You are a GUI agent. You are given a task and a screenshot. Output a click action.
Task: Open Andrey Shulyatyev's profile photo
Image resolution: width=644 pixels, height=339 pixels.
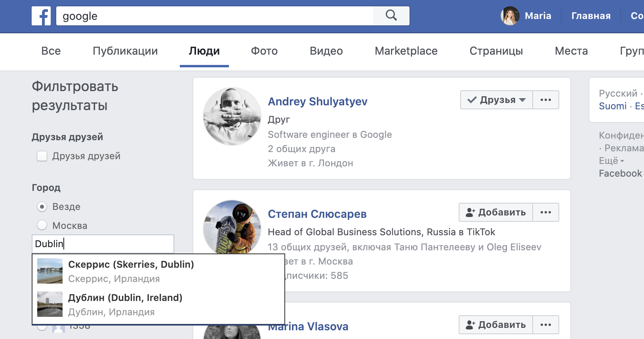click(x=232, y=116)
